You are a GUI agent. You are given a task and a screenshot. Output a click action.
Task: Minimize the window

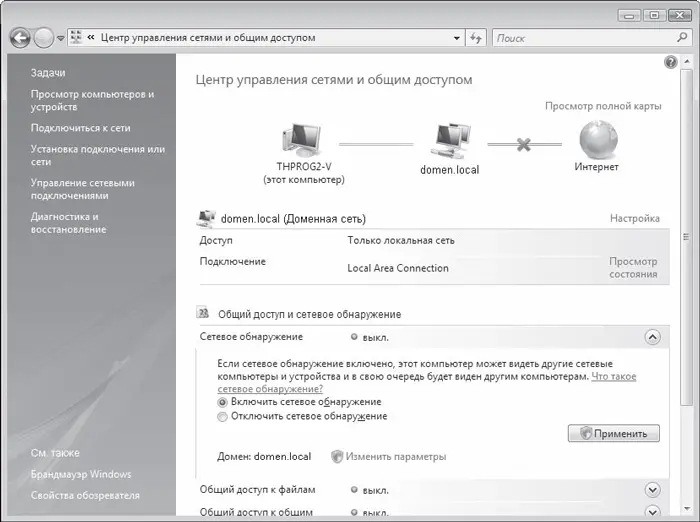(629, 16)
